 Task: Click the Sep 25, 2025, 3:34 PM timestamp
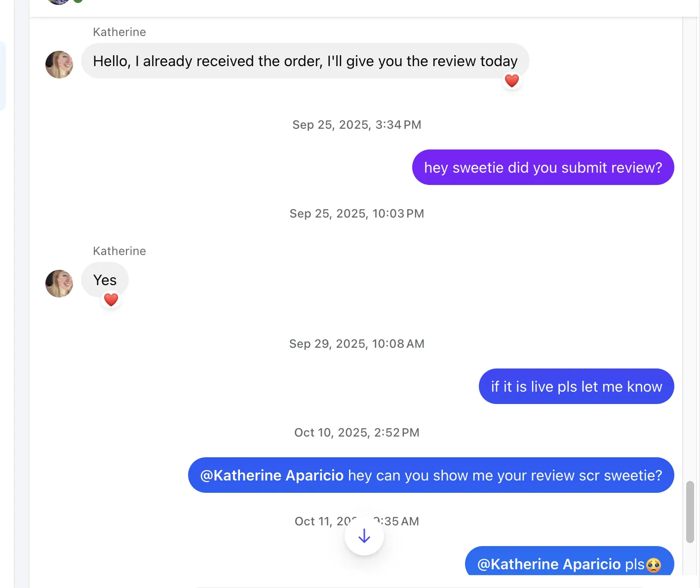356,125
